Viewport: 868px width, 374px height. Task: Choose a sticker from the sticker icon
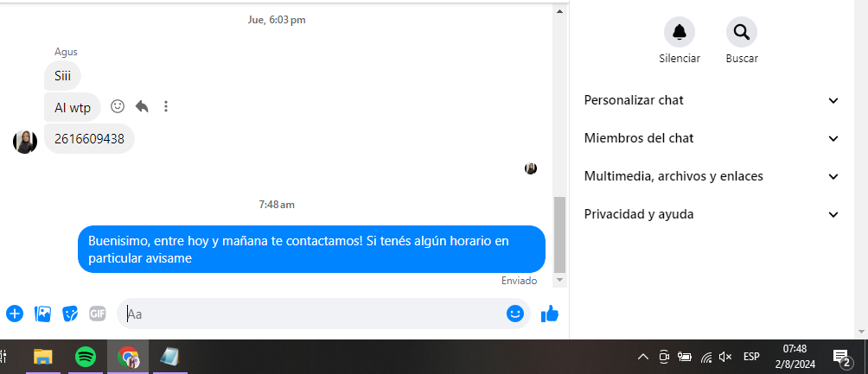tap(70, 314)
